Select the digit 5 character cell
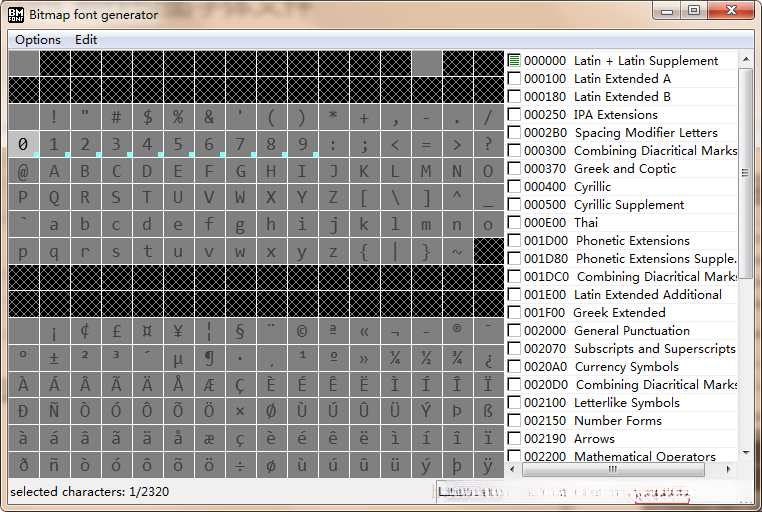 pyautogui.click(x=178, y=144)
